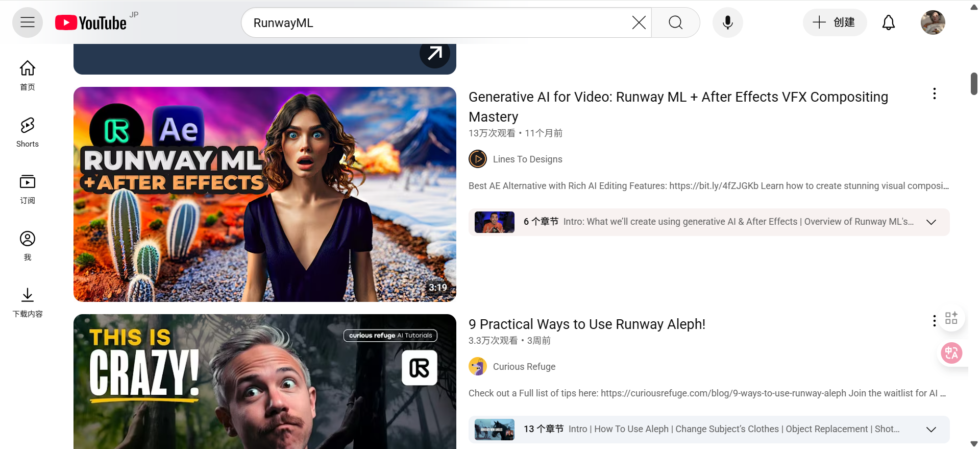Viewport: 980px width, 449px height.
Task: Open more options for Generative AI video
Action: pos(935,93)
